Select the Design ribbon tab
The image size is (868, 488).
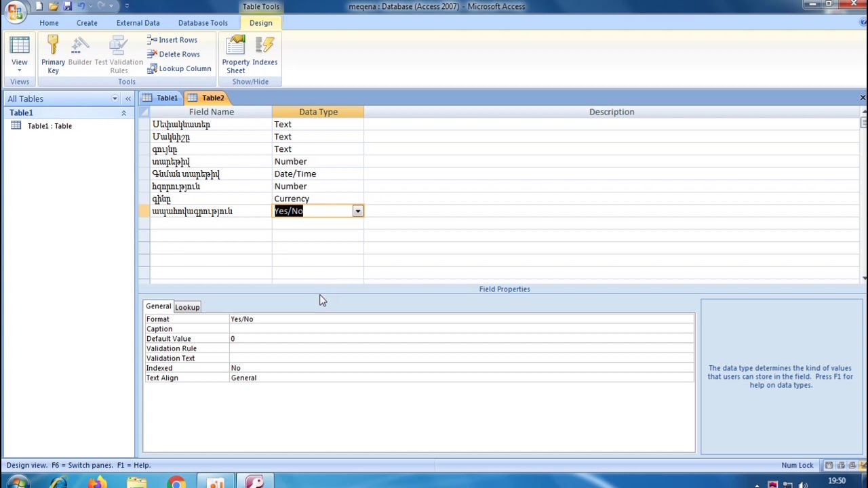[x=260, y=23]
